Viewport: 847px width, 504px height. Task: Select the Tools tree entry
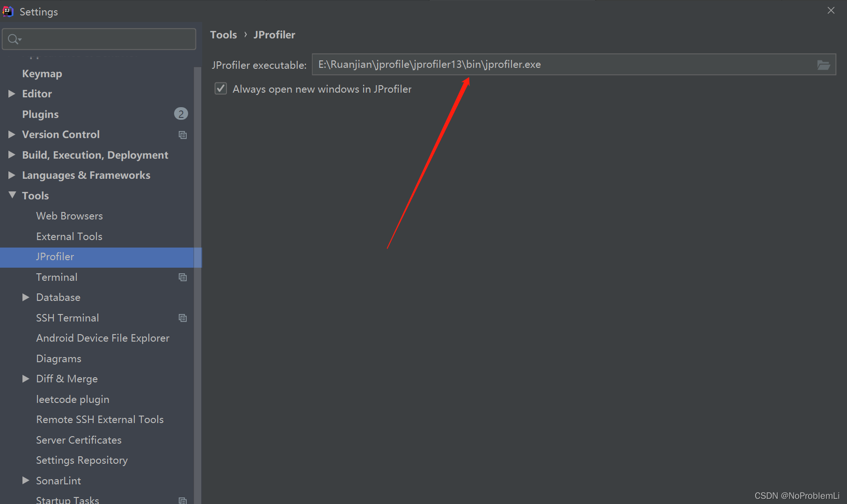click(36, 196)
